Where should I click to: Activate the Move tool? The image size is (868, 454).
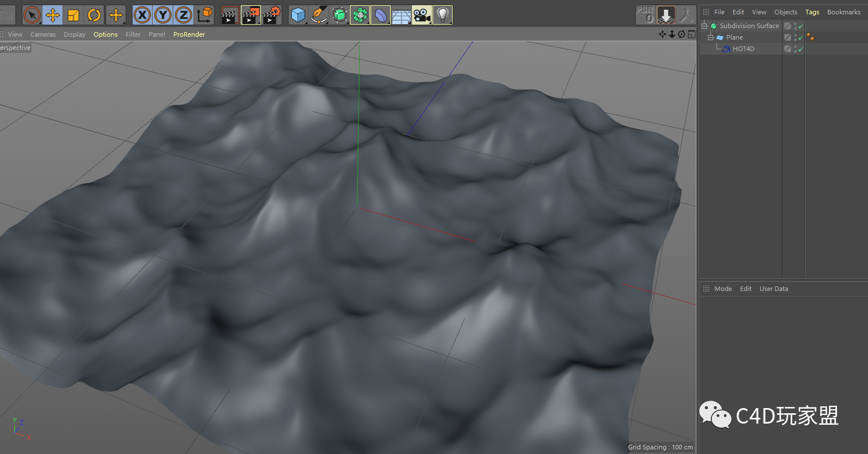[x=53, y=15]
